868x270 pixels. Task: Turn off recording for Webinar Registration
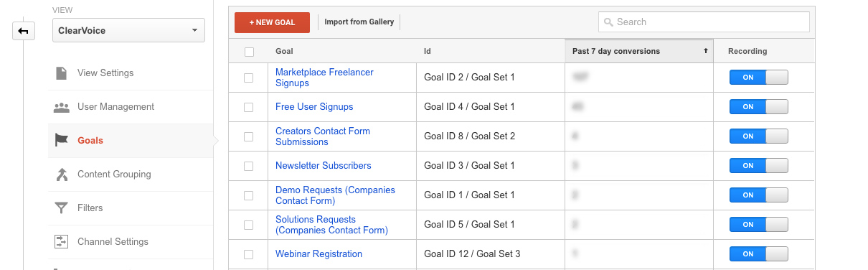(758, 253)
